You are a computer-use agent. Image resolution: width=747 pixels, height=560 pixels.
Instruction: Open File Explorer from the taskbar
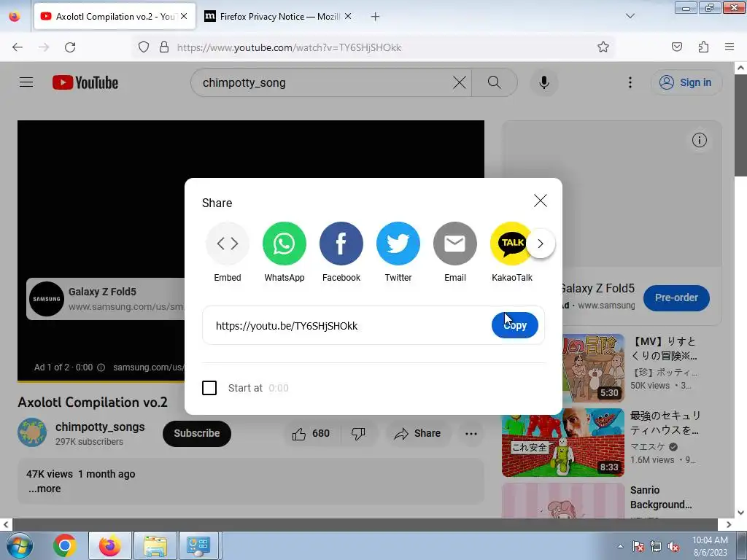(x=155, y=545)
